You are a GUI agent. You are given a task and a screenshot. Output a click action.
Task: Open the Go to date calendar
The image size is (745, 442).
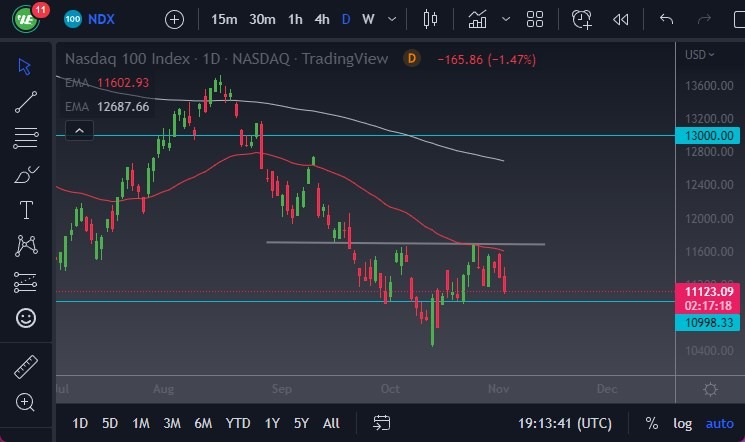(x=382, y=423)
